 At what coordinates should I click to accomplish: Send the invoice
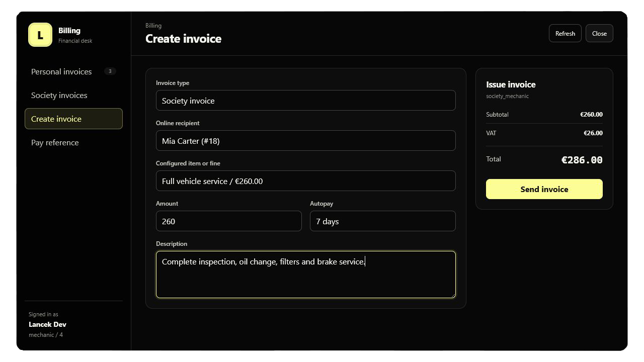pyautogui.click(x=544, y=189)
